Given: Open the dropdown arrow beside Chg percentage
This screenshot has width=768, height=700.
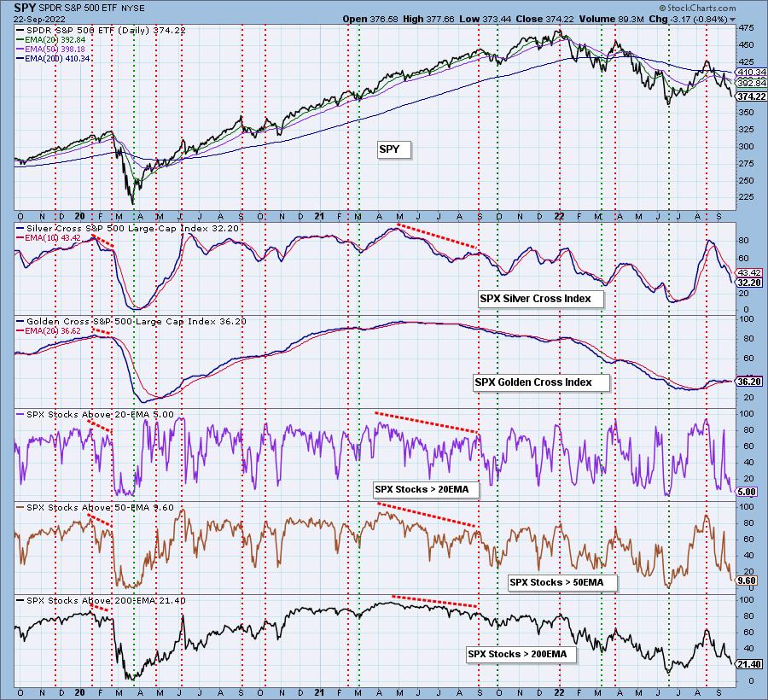Looking at the screenshot, I should coord(733,20).
